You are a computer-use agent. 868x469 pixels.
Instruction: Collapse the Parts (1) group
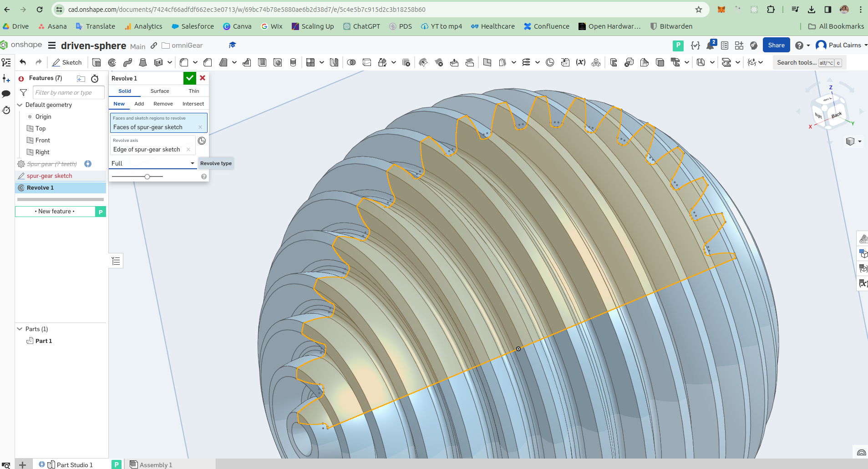20,329
